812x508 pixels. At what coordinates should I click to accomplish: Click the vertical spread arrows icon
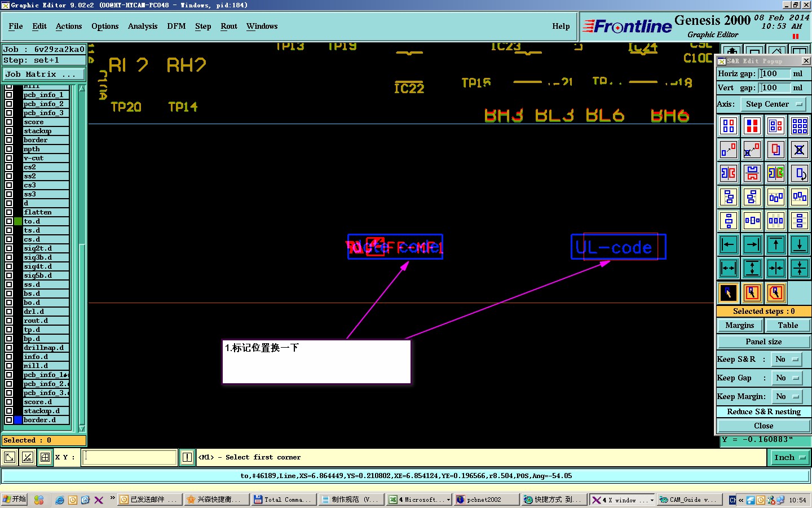[x=752, y=268]
